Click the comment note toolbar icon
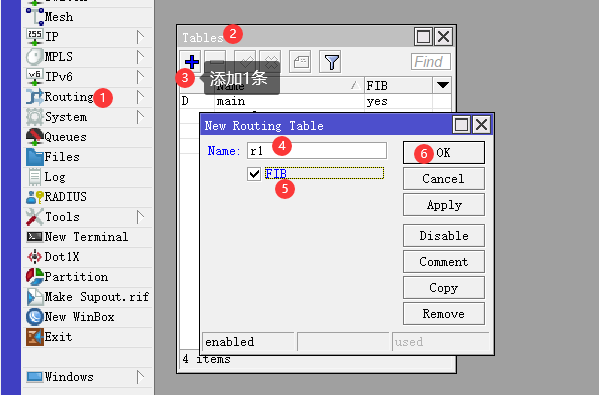The width and height of the screenshot is (599, 395). tap(301, 62)
